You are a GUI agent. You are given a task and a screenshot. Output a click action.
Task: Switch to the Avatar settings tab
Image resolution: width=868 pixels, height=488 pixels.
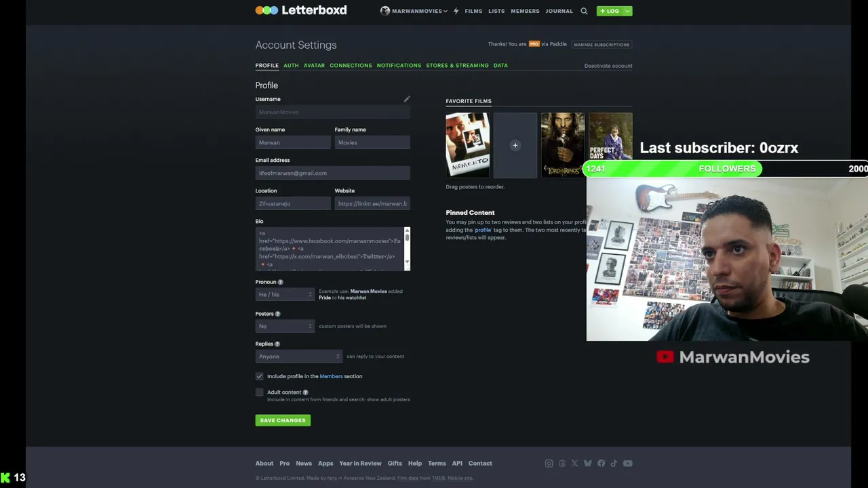[314, 66]
